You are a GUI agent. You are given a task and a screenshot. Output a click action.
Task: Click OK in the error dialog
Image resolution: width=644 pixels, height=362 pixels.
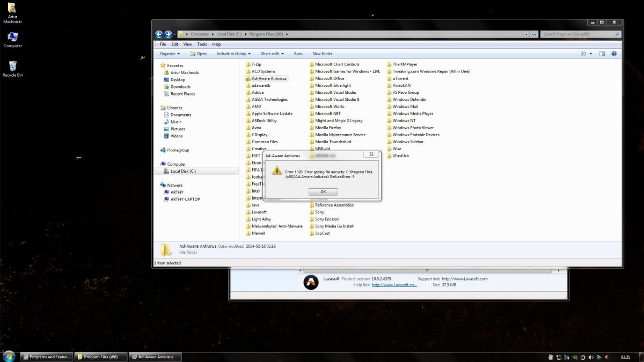tap(323, 191)
